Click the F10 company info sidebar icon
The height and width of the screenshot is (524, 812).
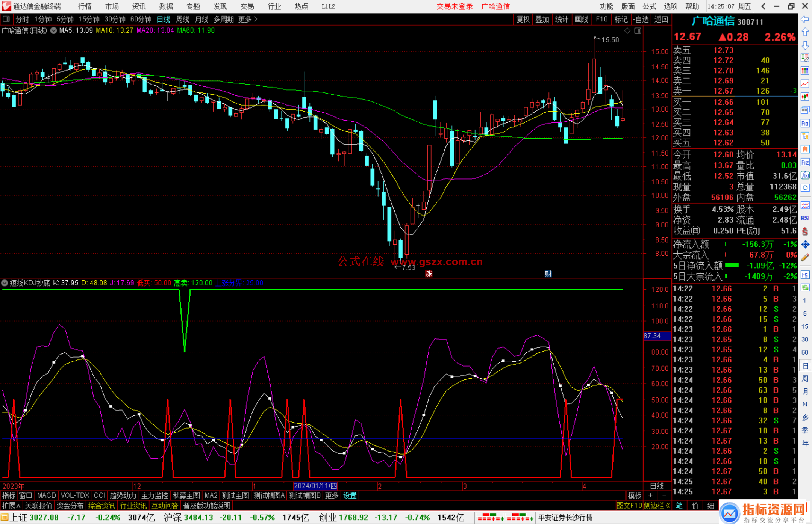(805, 123)
